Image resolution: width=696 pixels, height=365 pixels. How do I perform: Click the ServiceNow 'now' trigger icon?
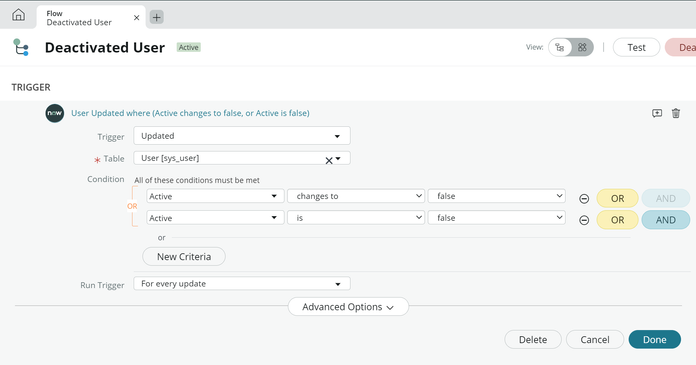click(x=55, y=113)
